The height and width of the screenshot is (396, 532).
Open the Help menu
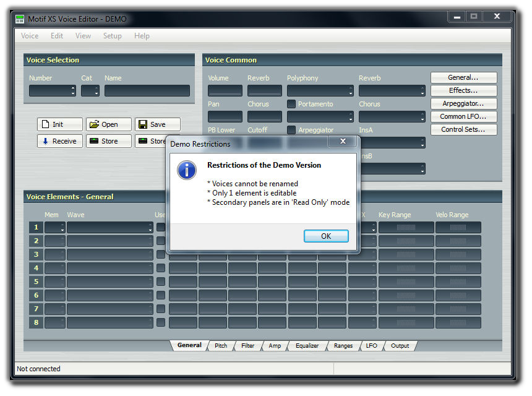[x=142, y=36]
